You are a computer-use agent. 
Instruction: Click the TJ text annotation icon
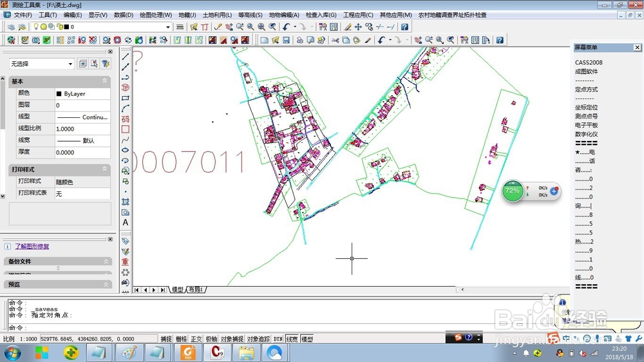tap(205, 26)
